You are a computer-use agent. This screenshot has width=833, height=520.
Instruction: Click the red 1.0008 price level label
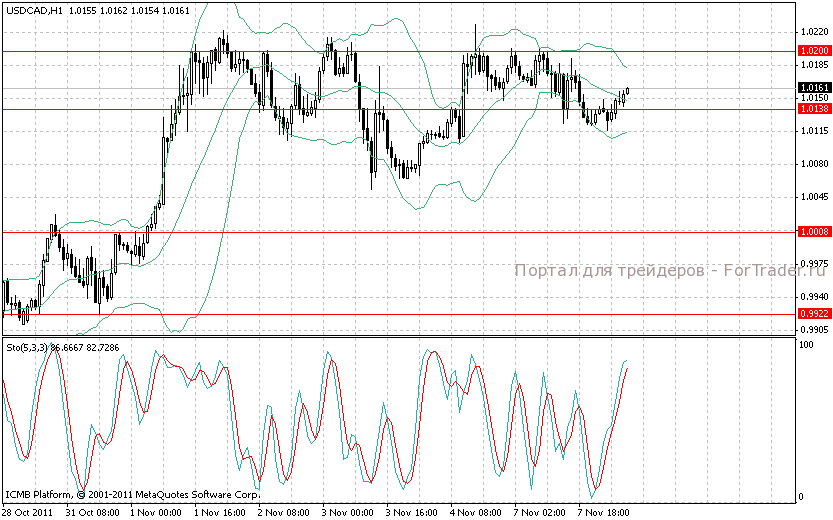[814, 232]
